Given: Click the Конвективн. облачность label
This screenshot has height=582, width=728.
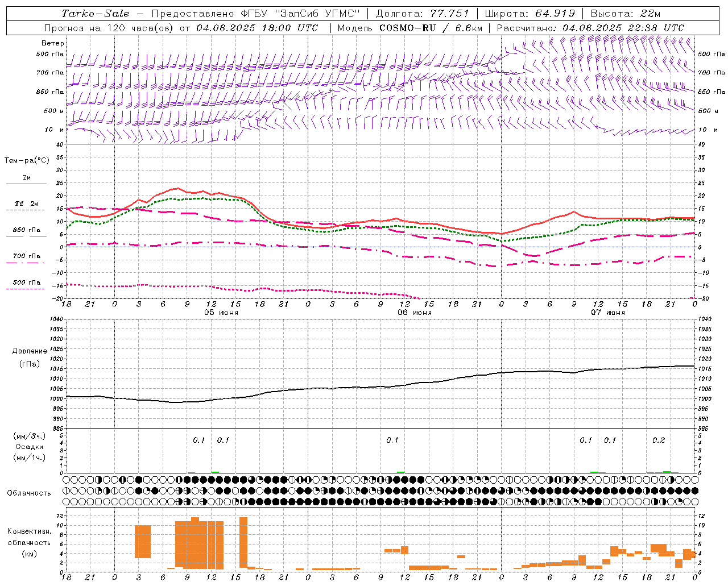Looking at the screenshot, I should pyautogui.click(x=29, y=537).
